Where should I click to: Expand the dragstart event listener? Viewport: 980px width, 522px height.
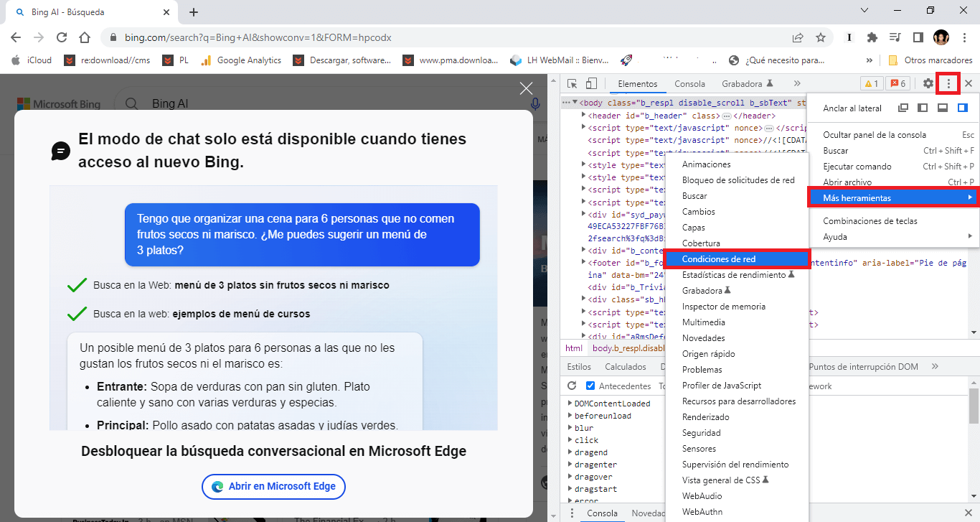click(x=570, y=489)
